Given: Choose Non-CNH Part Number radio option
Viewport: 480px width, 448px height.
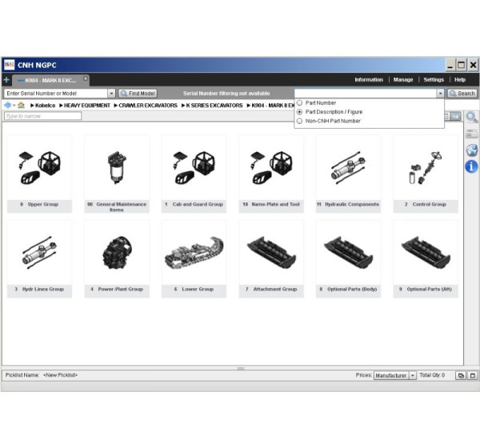Looking at the screenshot, I should pyautogui.click(x=300, y=121).
